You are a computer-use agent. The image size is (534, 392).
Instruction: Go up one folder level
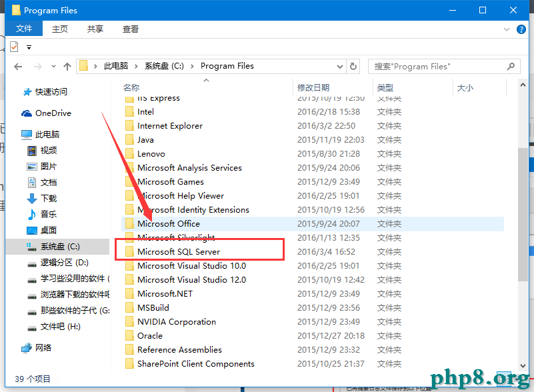[67, 67]
